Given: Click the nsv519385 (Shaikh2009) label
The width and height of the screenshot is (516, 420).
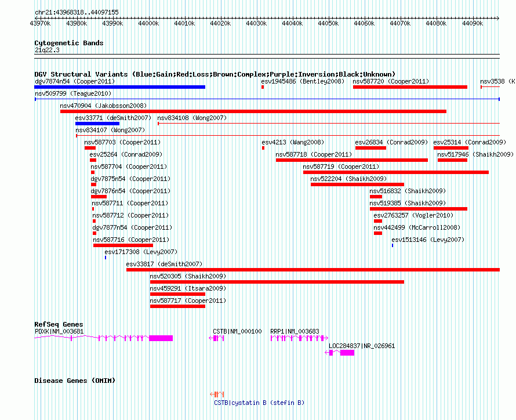Looking at the screenshot, I should click(x=408, y=203).
